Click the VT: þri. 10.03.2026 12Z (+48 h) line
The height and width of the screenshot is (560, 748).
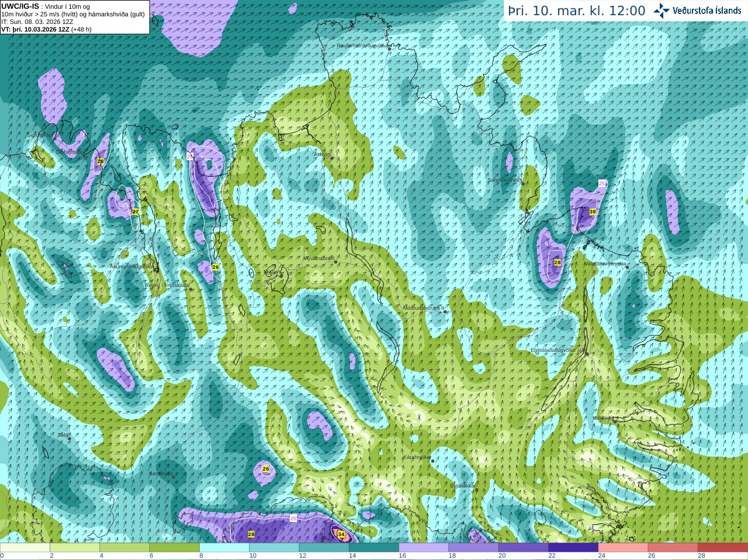coord(46,29)
